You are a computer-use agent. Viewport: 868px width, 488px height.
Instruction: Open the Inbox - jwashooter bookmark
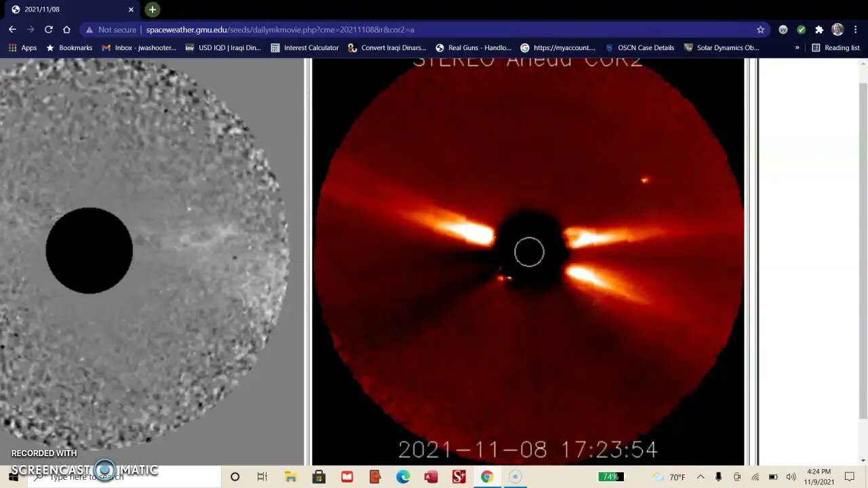[139, 48]
